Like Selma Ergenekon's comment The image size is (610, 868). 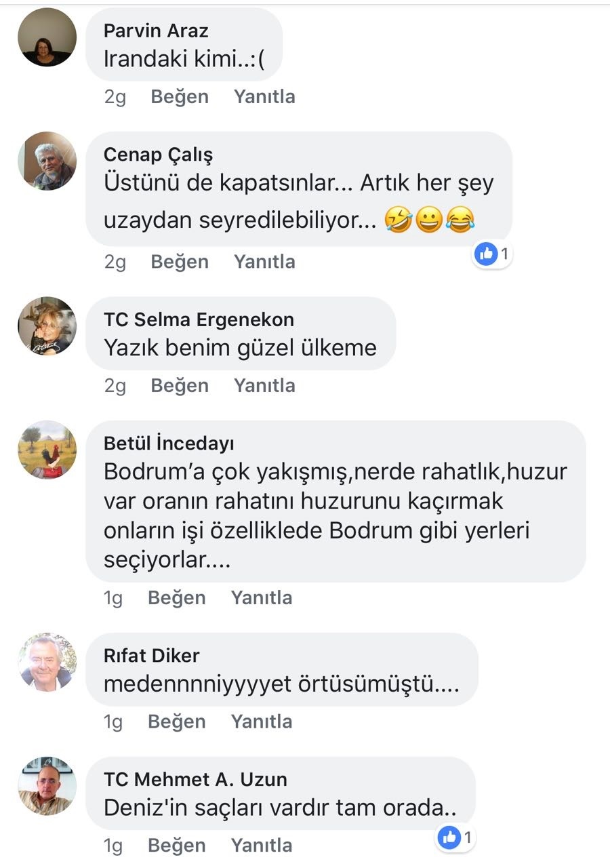(x=180, y=385)
